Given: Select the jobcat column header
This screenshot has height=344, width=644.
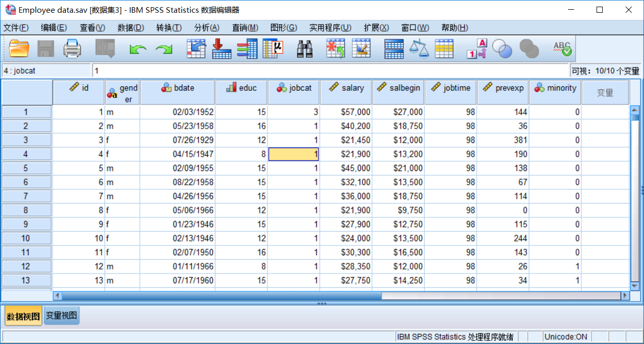Looking at the screenshot, I should (294, 92).
